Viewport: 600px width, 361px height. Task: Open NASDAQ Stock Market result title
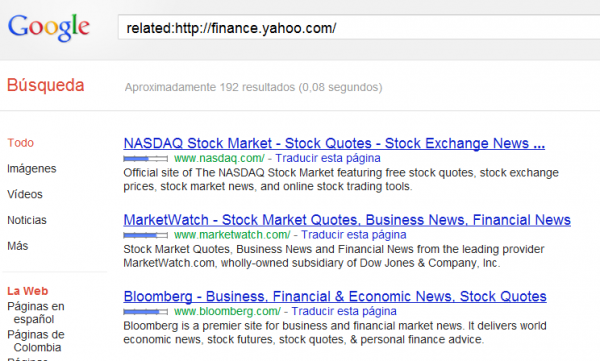click(334, 143)
